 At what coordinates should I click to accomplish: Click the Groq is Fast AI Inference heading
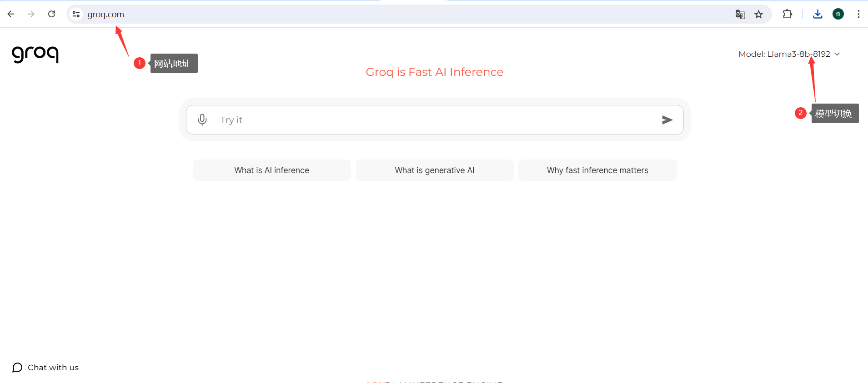[x=435, y=72]
